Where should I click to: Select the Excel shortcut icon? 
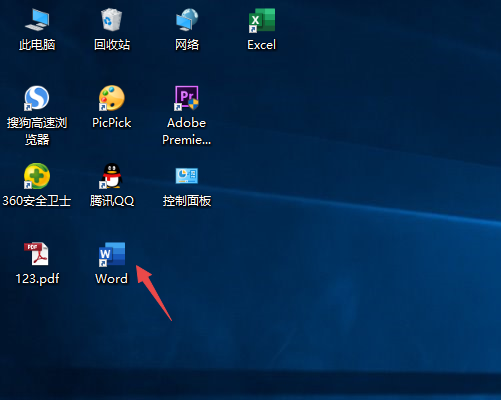(262, 20)
